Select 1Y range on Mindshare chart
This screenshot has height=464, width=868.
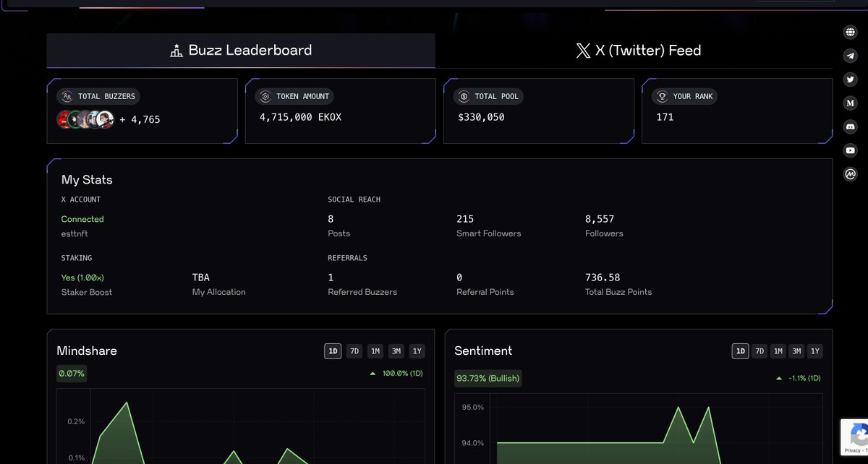click(x=417, y=351)
